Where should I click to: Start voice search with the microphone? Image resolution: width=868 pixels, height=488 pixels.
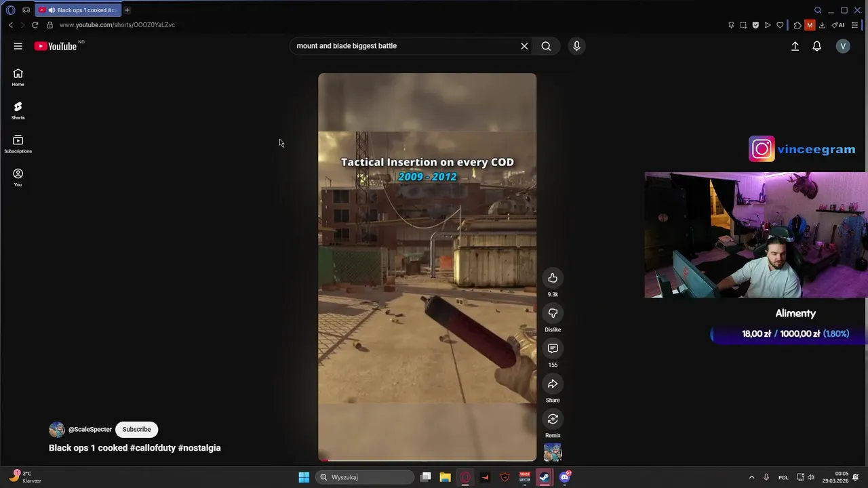[x=576, y=46]
